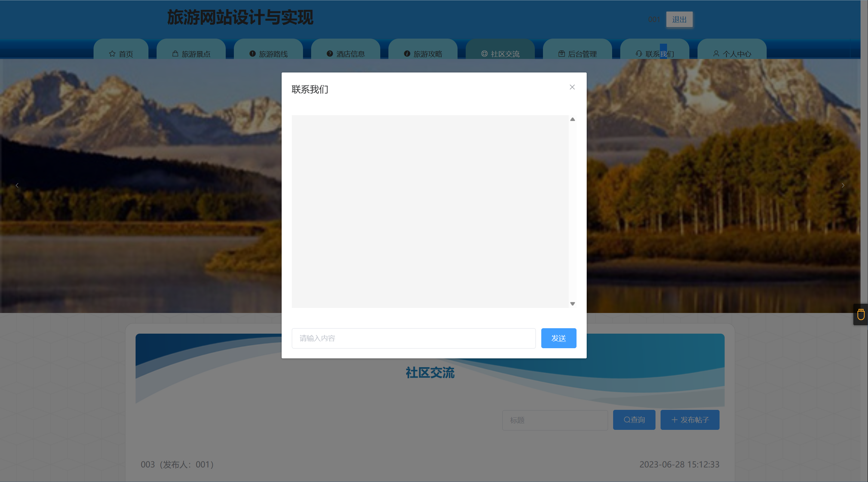Open the 旅游攻略 nav tab
The image size is (868, 482).
(423, 49)
